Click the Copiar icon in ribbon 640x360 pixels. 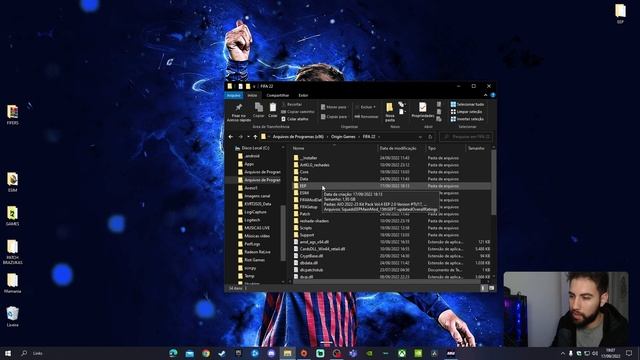[258, 108]
